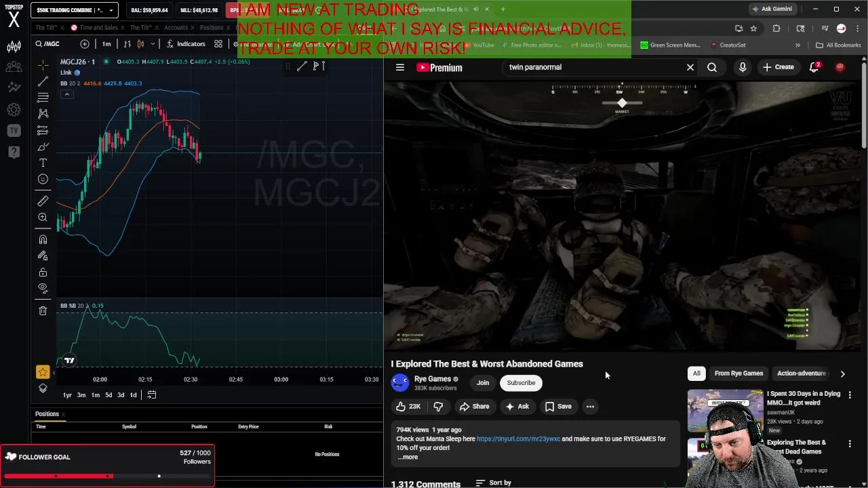
Task: Toggle magnet mode for drawings
Action: (43, 239)
